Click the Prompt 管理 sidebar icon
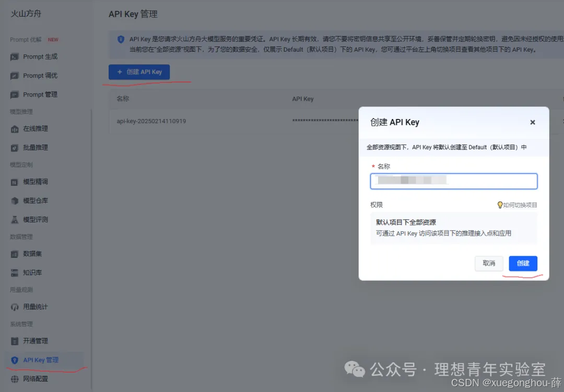Viewport: 564px width, 392px height. (15, 95)
